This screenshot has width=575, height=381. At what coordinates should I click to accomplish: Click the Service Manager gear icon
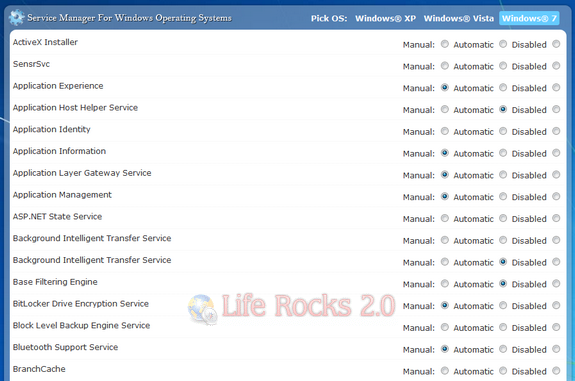17,17
